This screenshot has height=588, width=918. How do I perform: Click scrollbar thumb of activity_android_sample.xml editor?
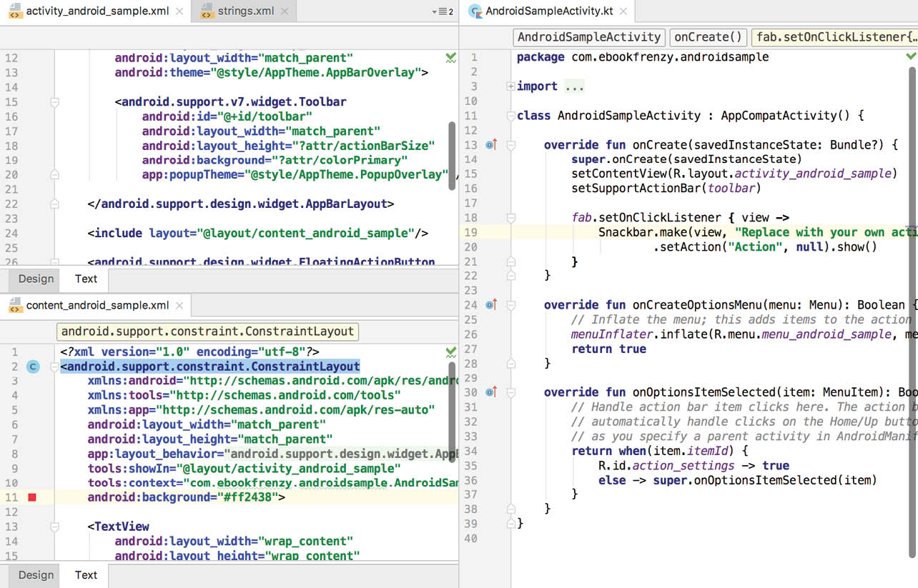[452, 156]
